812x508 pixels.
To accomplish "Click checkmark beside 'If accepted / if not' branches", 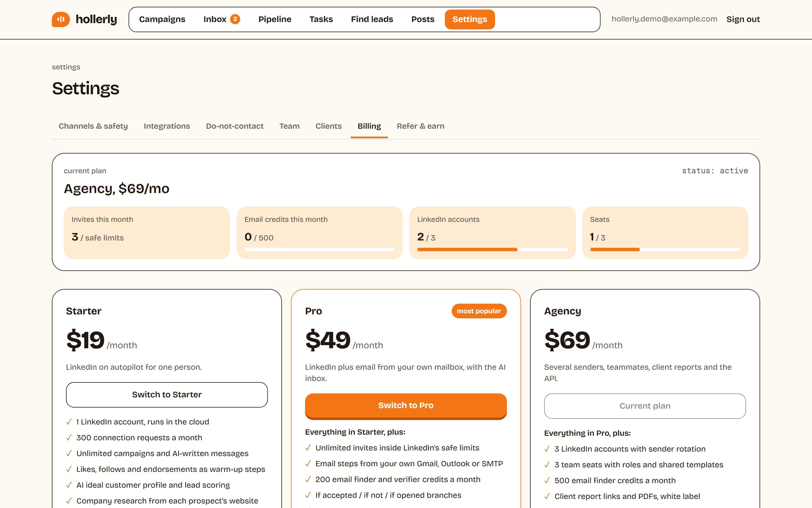I will [x=308, y=495].
